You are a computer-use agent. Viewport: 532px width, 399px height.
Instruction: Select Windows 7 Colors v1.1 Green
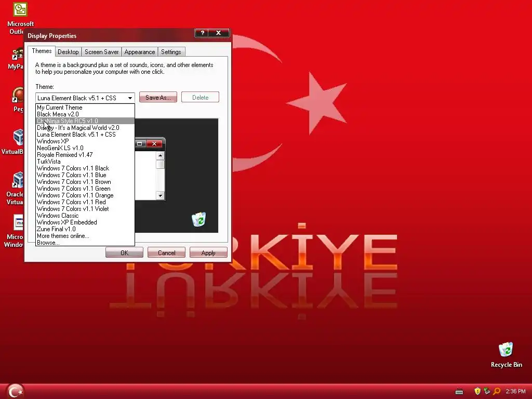(85, 189)
